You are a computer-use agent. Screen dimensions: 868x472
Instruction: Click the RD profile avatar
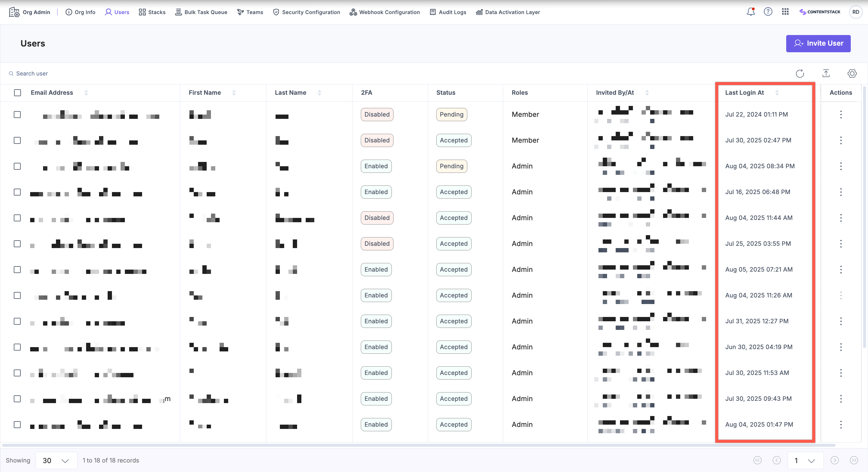[856, 12]
